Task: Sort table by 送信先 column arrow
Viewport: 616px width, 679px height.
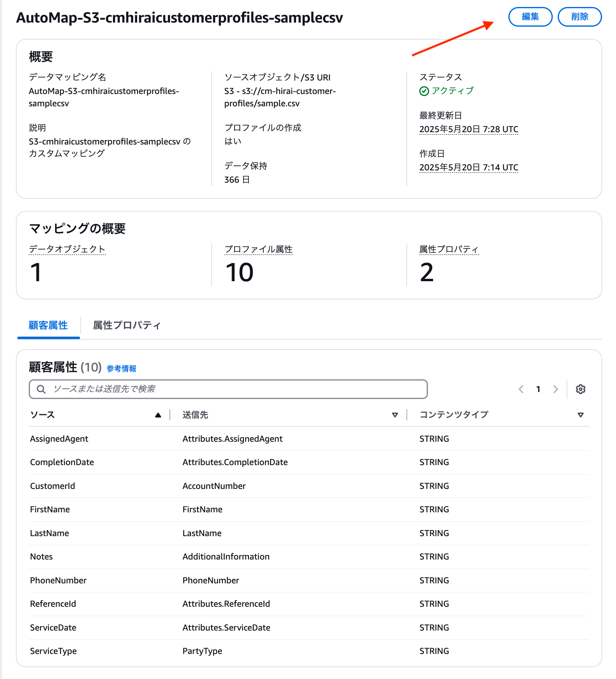Action: [395, 415]
